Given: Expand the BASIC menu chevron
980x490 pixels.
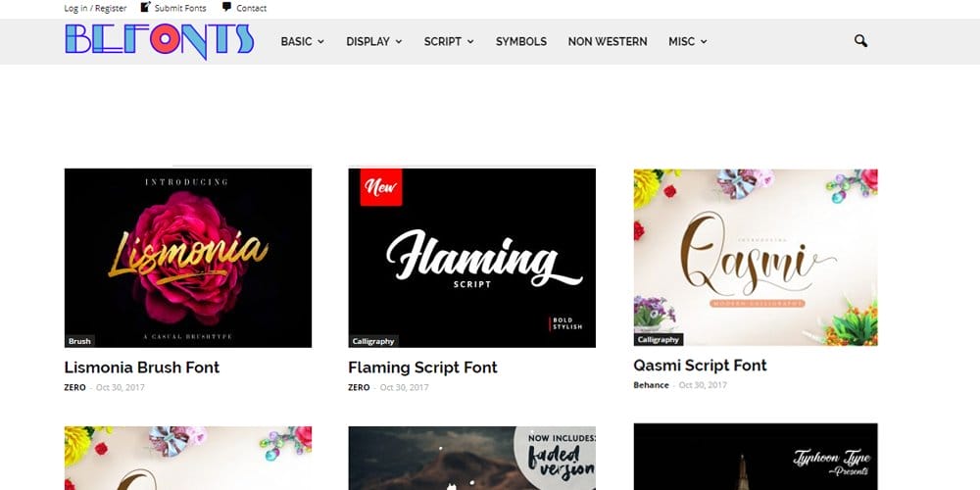Looking at the screenshot, I should pos(321,42).
